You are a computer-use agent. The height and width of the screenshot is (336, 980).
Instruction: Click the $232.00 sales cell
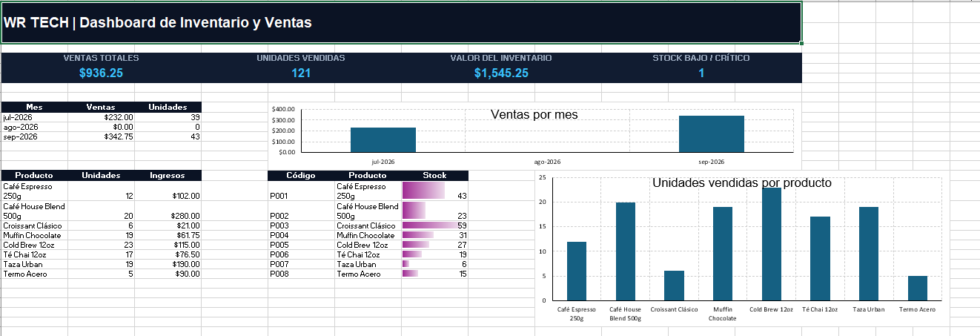pyautogui.click(x=101, y=117)
